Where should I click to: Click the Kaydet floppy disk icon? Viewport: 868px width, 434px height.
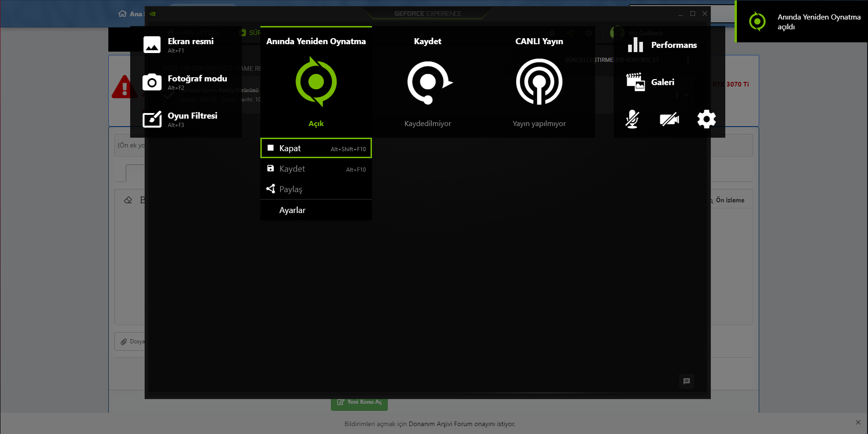click(x=271, y=168)
